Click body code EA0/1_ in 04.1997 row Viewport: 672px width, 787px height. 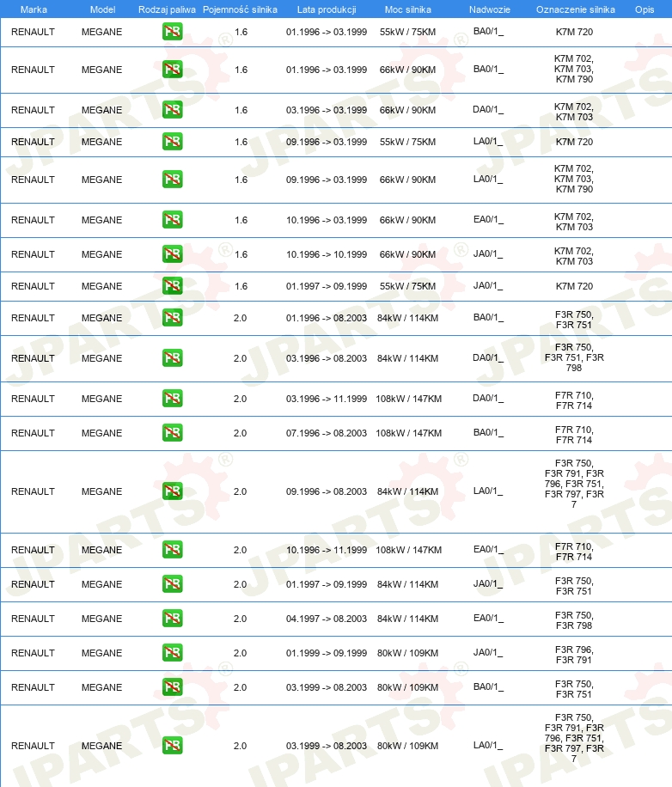(x=488, y=618)
